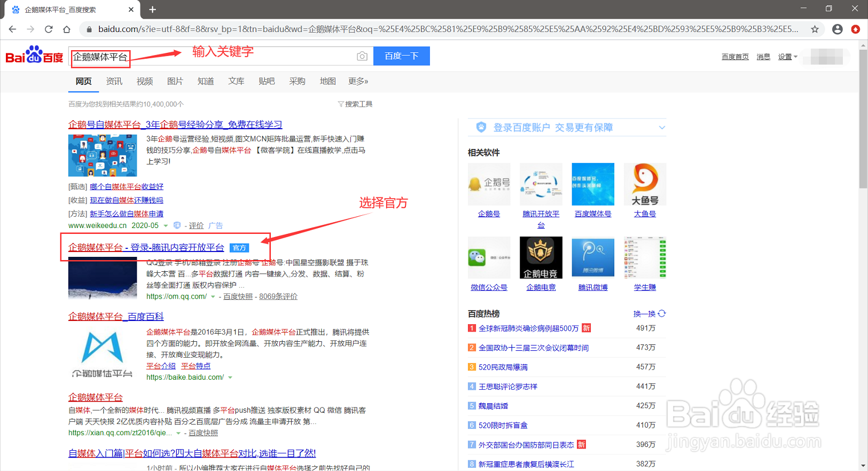Close the 企鹅媒体平台 browser tab
The height and width of the screenshot is (471, 868).
131,10
